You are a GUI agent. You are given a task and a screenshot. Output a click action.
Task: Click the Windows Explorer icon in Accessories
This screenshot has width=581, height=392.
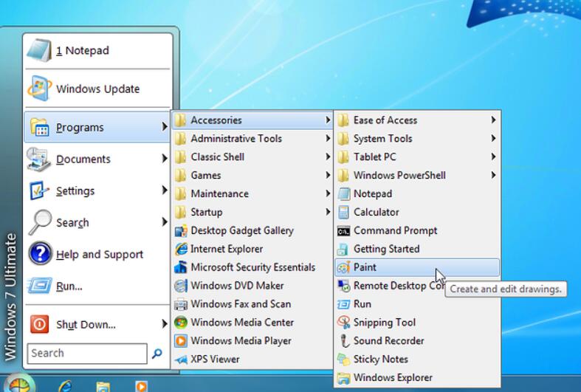(x=343, y=378)
